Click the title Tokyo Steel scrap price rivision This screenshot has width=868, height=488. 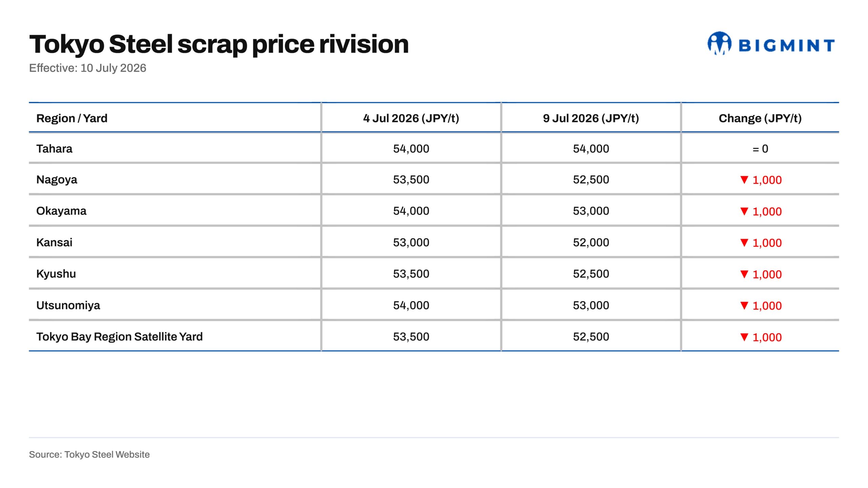(219, 44)
